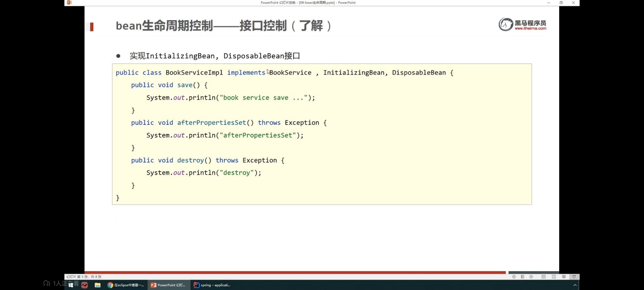Click the PowerPoint logo in title bar
The image size is (644, 290).
(x=69, y=3)
